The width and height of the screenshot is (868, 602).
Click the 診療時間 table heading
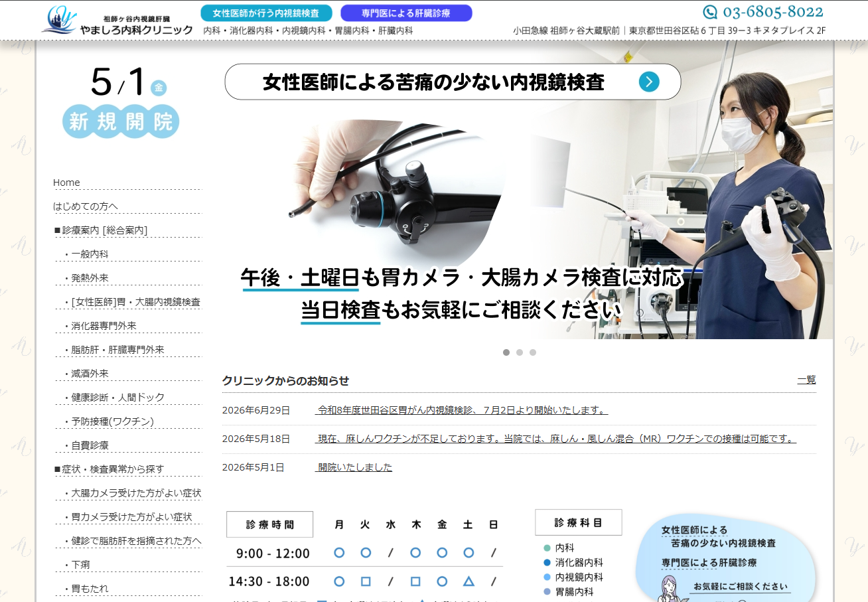[270, 524]
